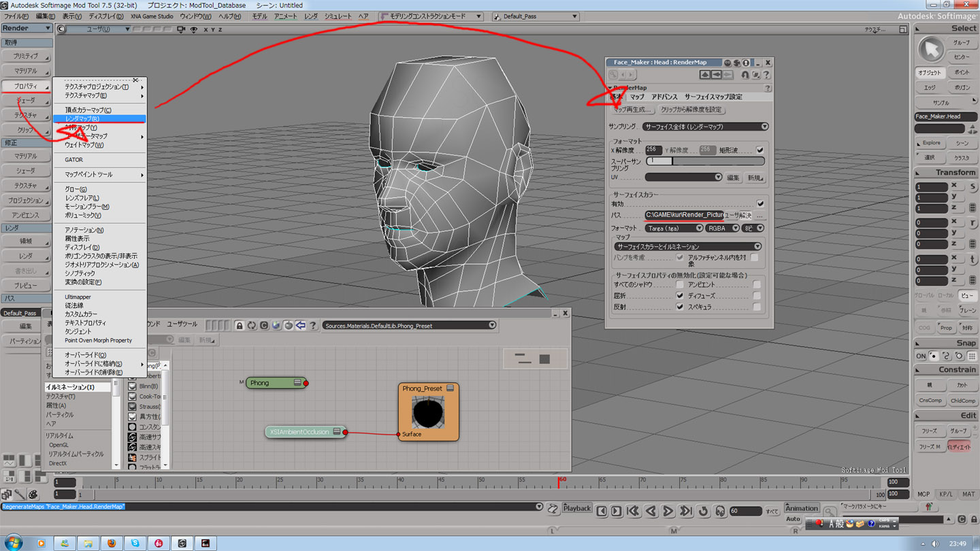Click the lock icon in Render Tree toolbar
The height and width of the screenshot is (551, 980).
pyautogui.click(x=240, y=326)
